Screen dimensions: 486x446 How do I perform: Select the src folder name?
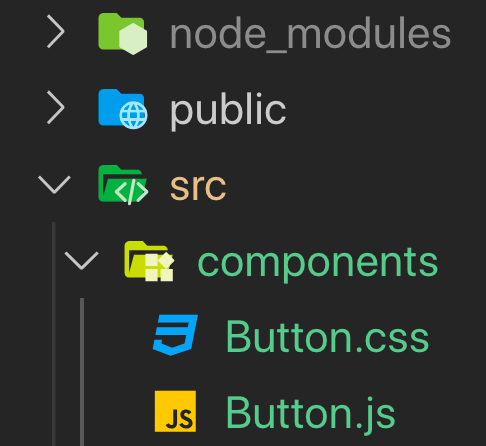(198, 187)
